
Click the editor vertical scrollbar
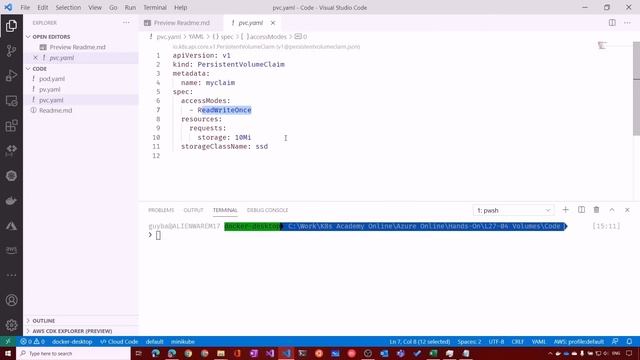coord(636,89)
